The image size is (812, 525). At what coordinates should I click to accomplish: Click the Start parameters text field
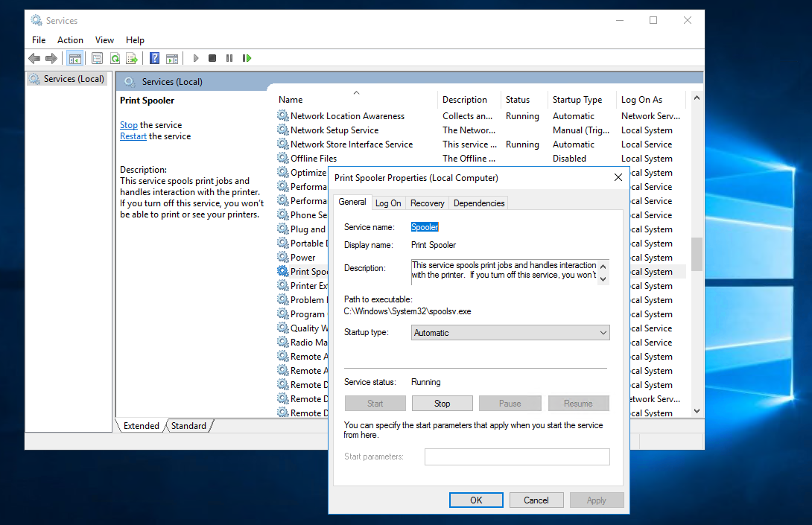(517, 456)
